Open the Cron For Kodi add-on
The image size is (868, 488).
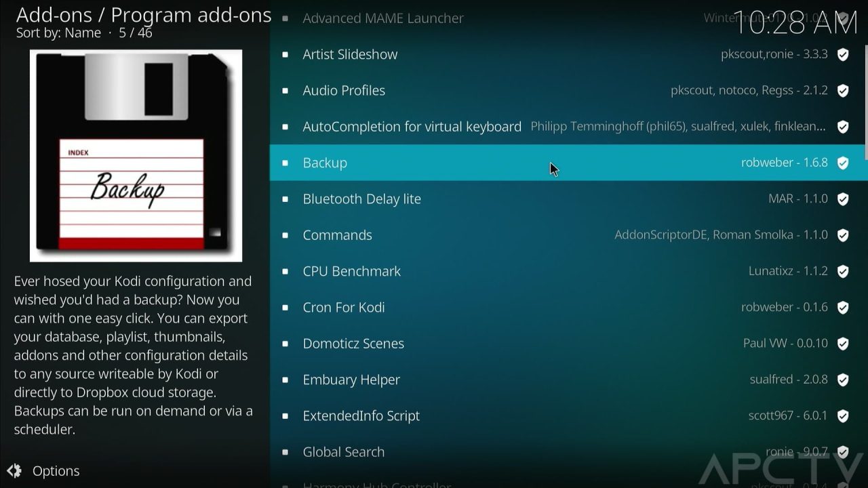click(x=567, y=308)
